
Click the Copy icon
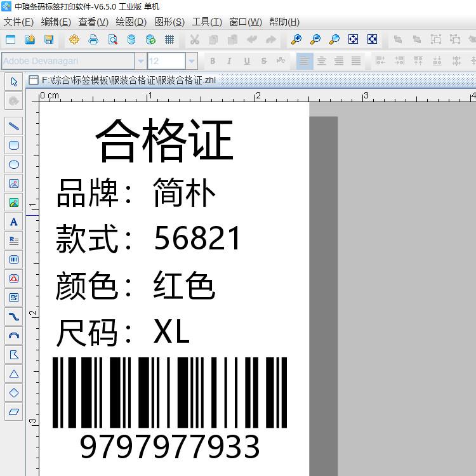tap(214, 39)
